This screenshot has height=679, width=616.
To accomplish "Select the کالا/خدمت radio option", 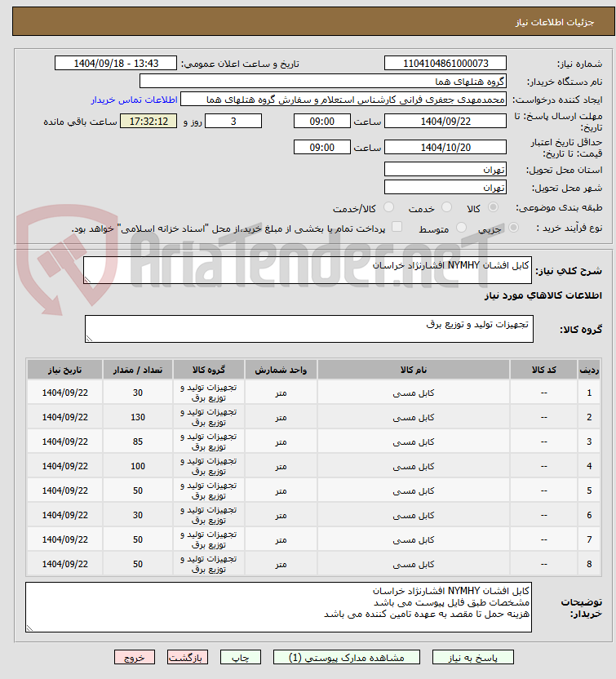I will pyautogui.click(x=388, y=207).
